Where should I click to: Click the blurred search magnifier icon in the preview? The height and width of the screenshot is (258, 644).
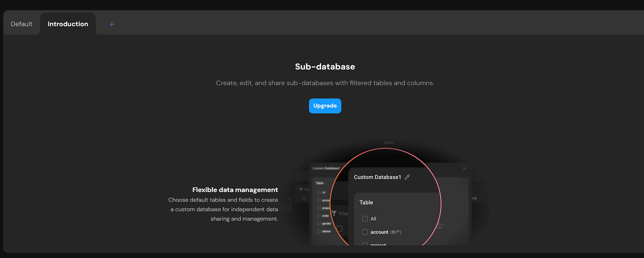[289, 199]
